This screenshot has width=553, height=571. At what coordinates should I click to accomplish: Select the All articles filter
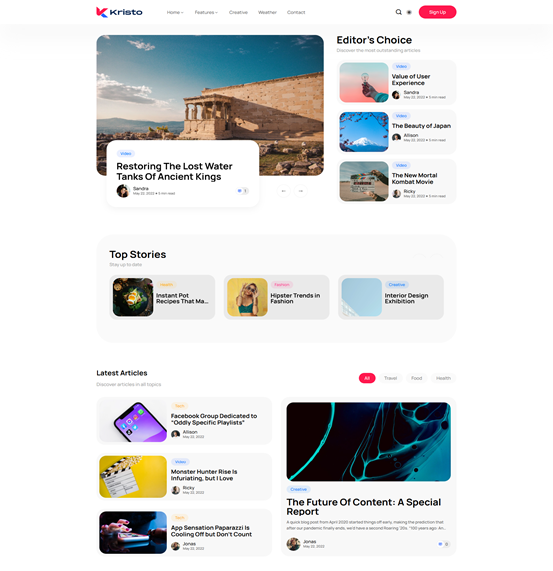(367, 378)
